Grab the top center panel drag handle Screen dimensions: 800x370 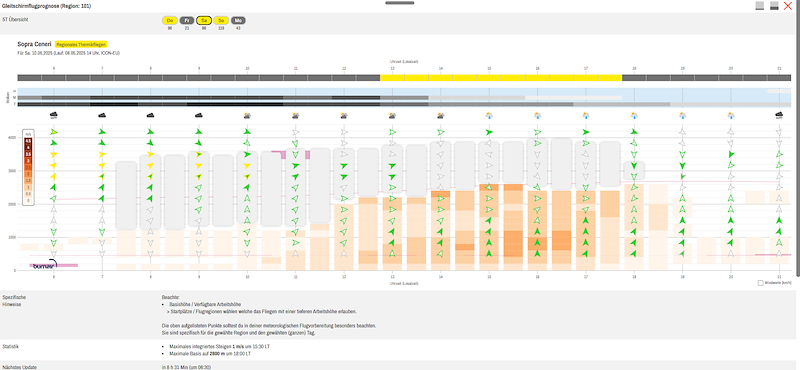click(x=399, y=3)
